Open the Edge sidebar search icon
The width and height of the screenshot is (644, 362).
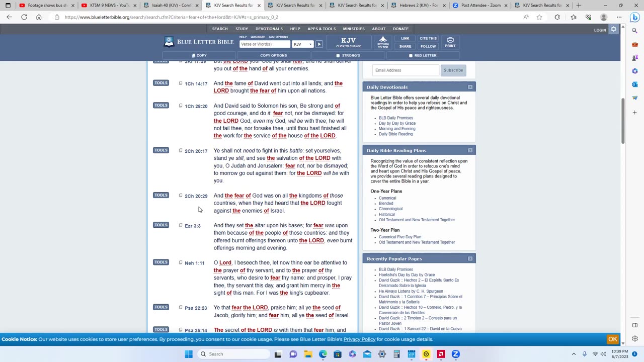(x=635, y=31)
